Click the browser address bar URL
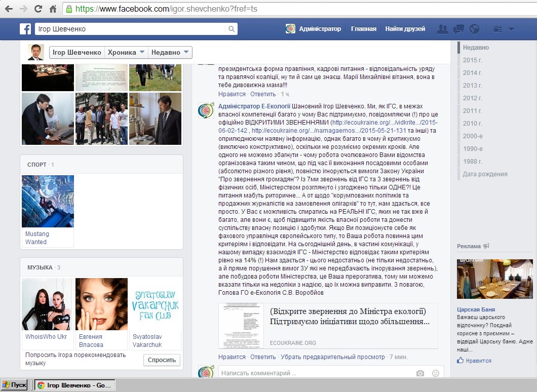The width and height of the screenshot is (537, 392). tap(166, 9)
